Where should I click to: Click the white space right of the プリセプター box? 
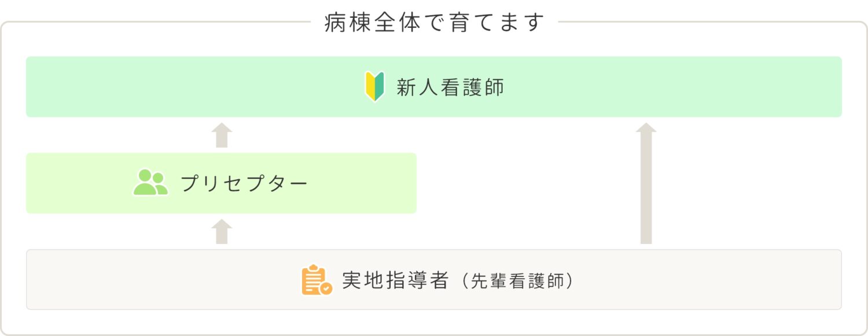coord(521,183)
